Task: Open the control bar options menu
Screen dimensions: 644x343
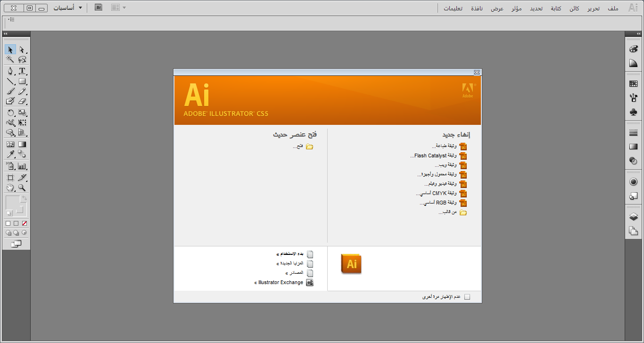Action: click(12, 19)
